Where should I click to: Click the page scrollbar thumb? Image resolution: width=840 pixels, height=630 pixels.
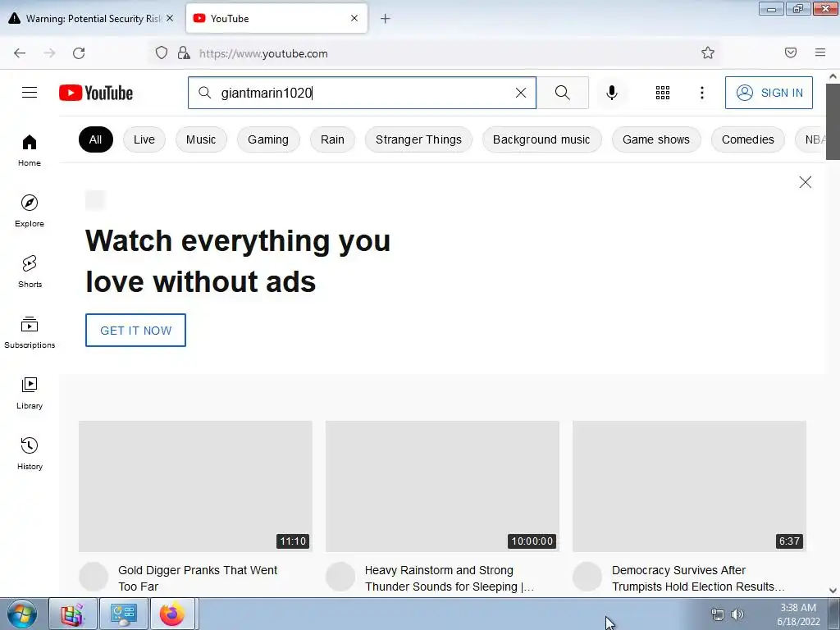tap(833, 121)
